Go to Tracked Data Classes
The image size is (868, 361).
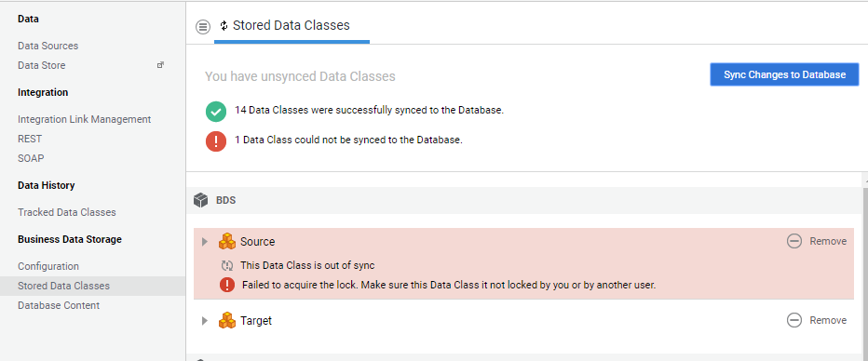67,212
